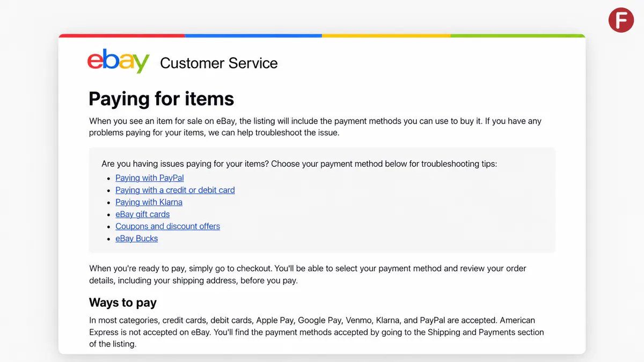
Task: Click the 'Are you having issues paying' prompt
Action: point(299,164)
